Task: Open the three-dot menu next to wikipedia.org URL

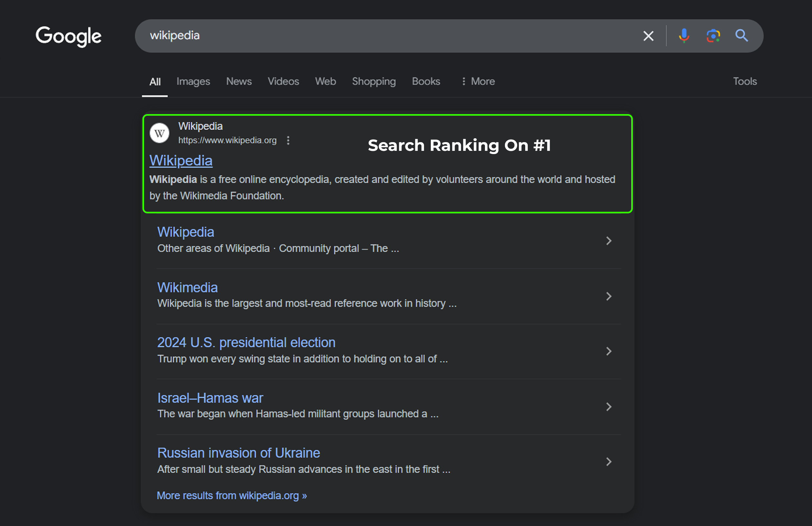Action: coord(288,140)
